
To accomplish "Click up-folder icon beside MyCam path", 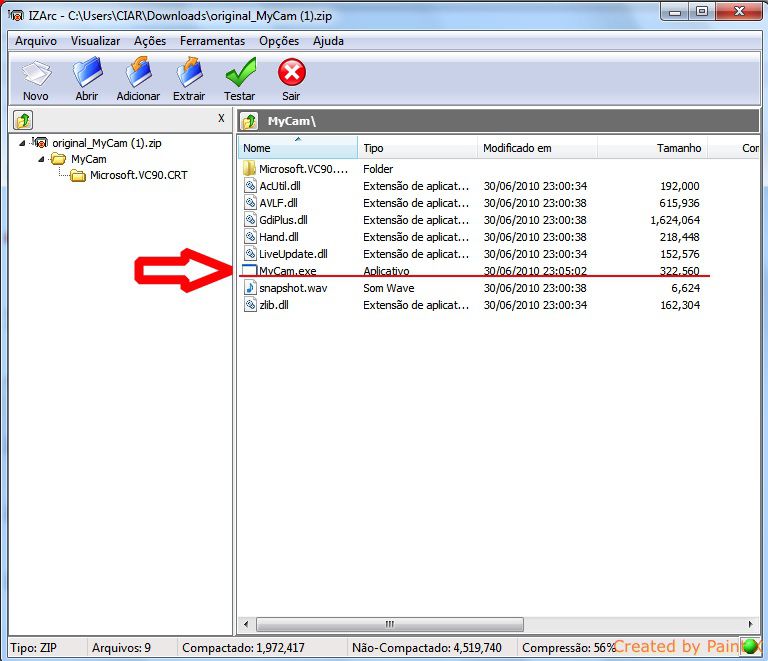I will pyautogui.click(x=250, y=121).
